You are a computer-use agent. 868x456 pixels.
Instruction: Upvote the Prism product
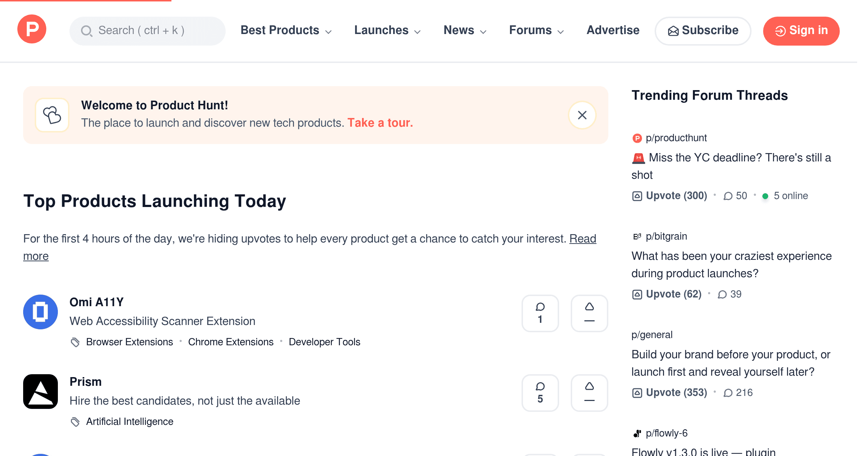[x=590, y=393]
